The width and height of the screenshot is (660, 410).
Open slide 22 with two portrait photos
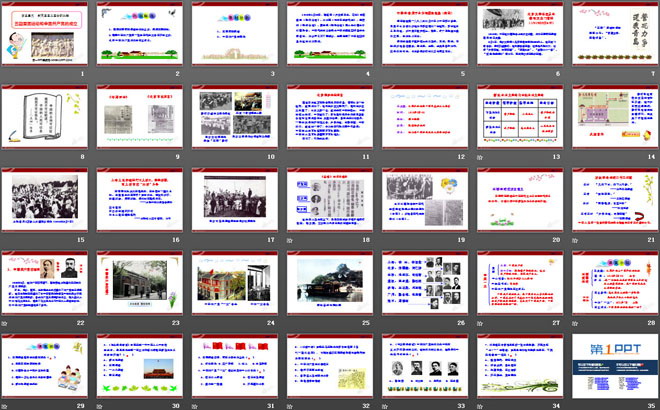46,285
